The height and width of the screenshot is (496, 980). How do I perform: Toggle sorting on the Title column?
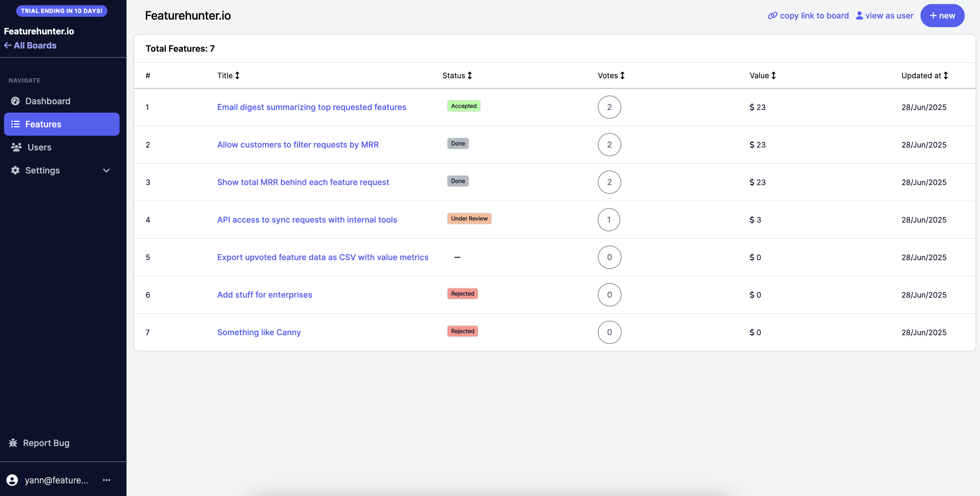tap(237, 75)
